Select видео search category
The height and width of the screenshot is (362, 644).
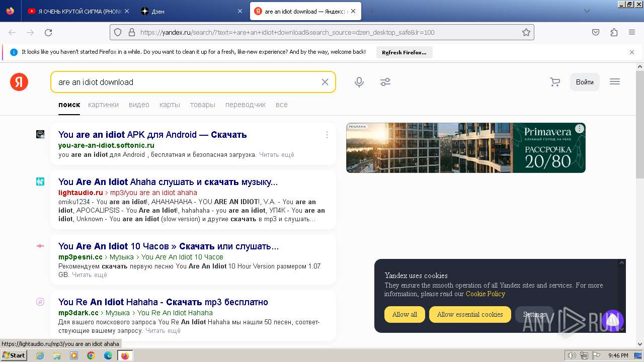click(139, 105)
